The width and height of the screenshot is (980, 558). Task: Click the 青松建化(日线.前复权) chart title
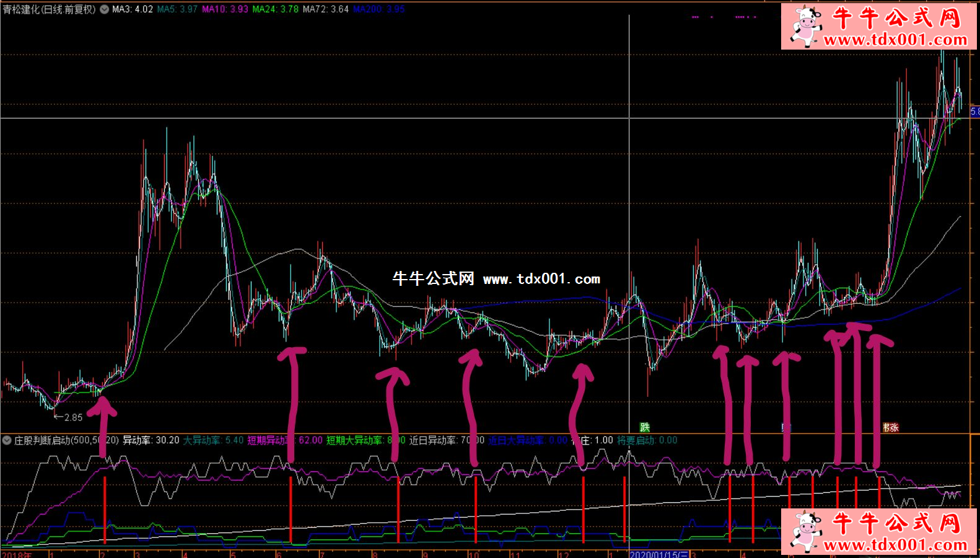click(x=50, y=9)
